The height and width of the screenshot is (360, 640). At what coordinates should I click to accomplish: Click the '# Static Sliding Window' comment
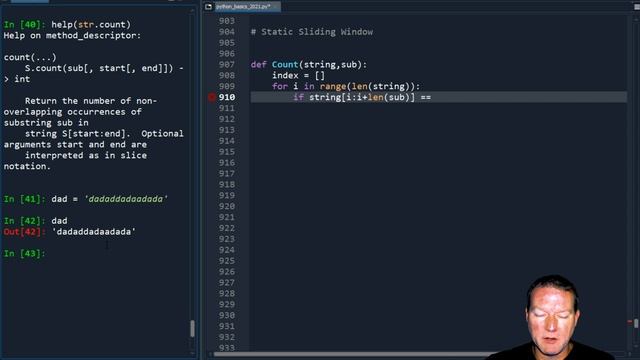pyautogui.click(x=311, y=32)
